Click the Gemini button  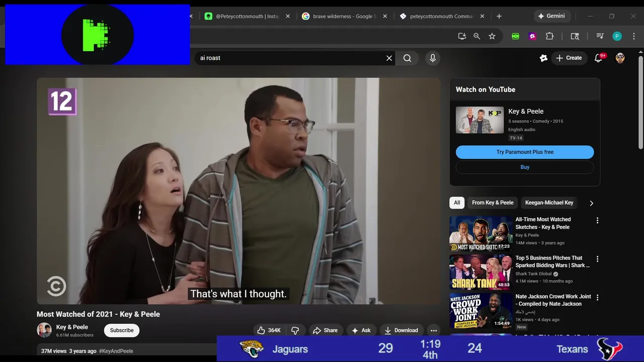click(x=551, y=16)
